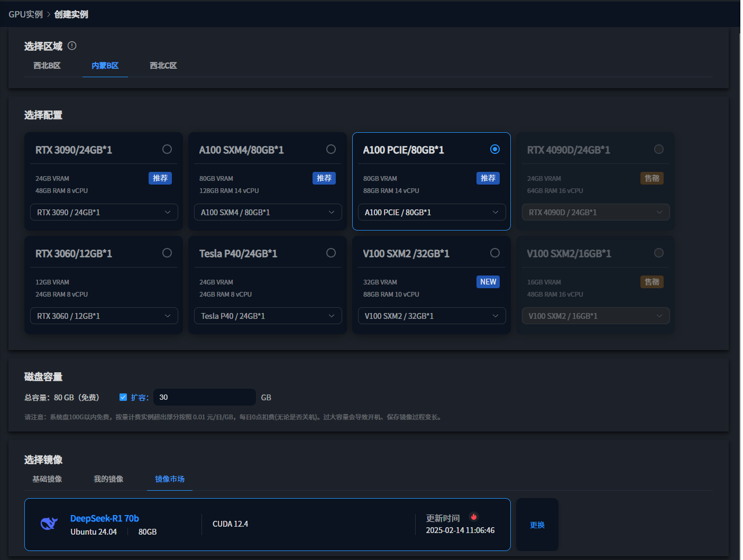743x560 pixels.
Task: Click the 64GB RAM 16 vCPU spec text
Action: click(555, 190)
